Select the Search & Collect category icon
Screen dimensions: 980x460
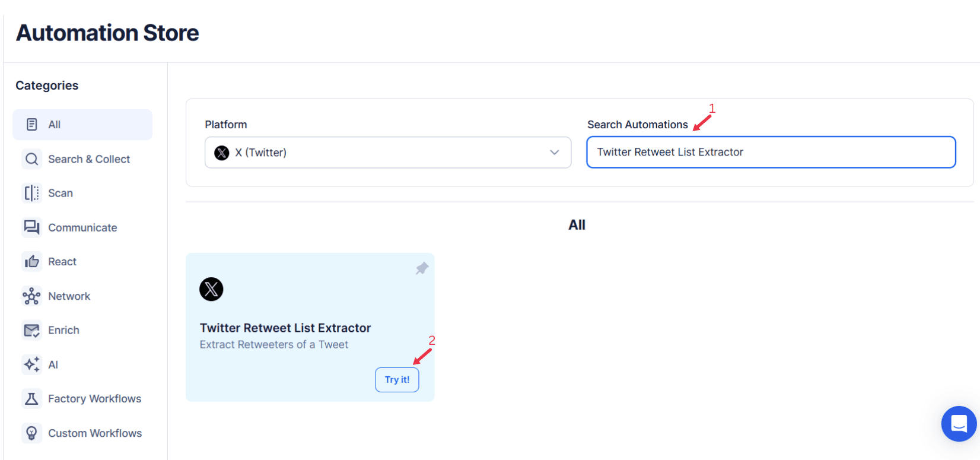point(31,158)
